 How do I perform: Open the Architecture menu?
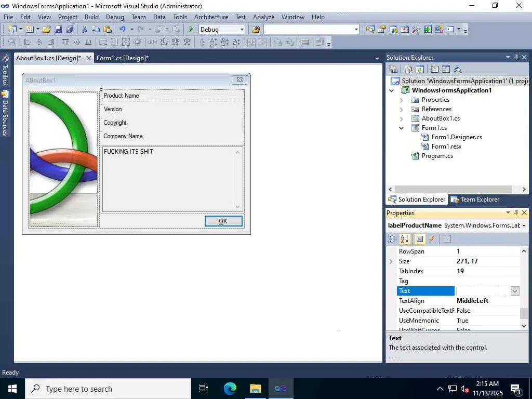pos(211,17)
